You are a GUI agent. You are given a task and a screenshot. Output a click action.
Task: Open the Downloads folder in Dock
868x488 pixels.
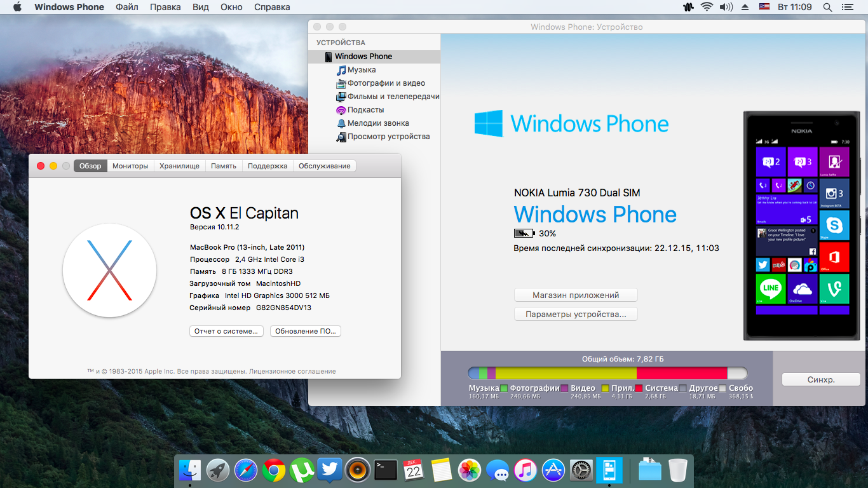point(649,470)
